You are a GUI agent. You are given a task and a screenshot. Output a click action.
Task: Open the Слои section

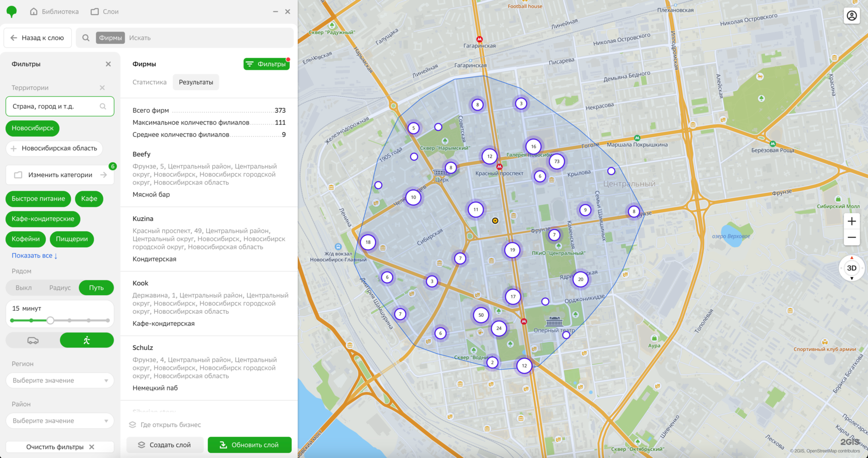(104, 11)
